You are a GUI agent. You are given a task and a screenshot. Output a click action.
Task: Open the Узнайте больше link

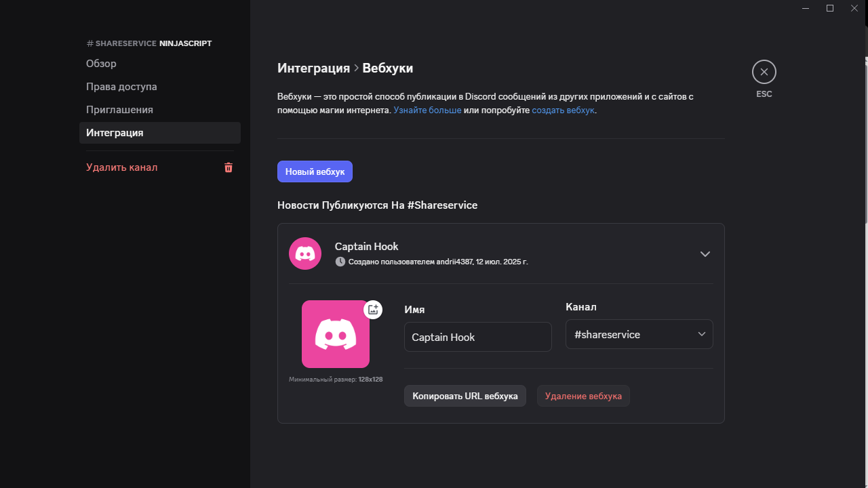[427, 110]
